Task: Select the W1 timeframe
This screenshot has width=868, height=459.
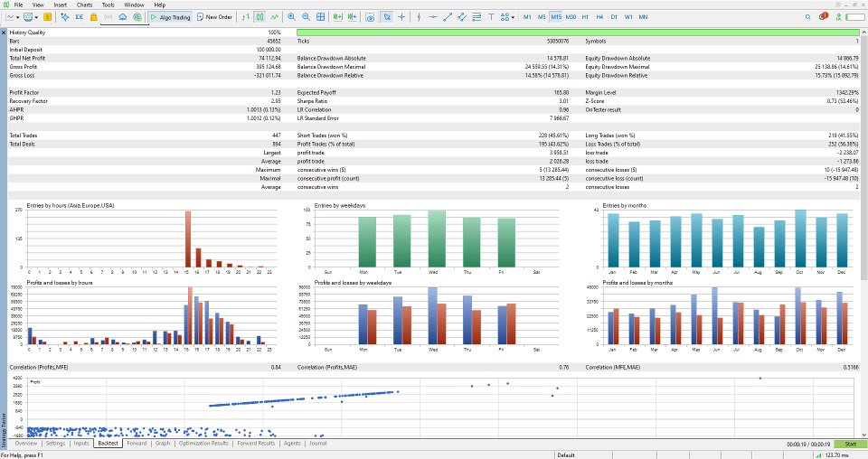Action: (x=628, y=17)
